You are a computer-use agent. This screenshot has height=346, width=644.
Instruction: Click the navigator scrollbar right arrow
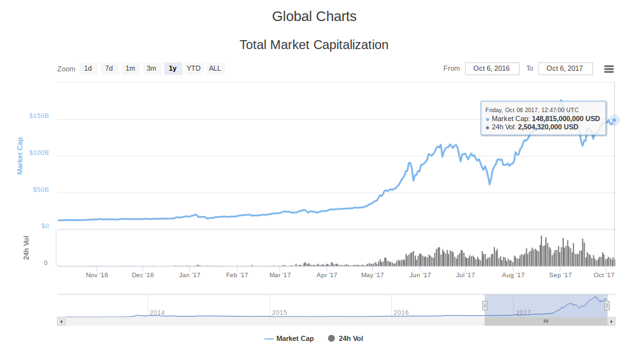pos(611,322)
